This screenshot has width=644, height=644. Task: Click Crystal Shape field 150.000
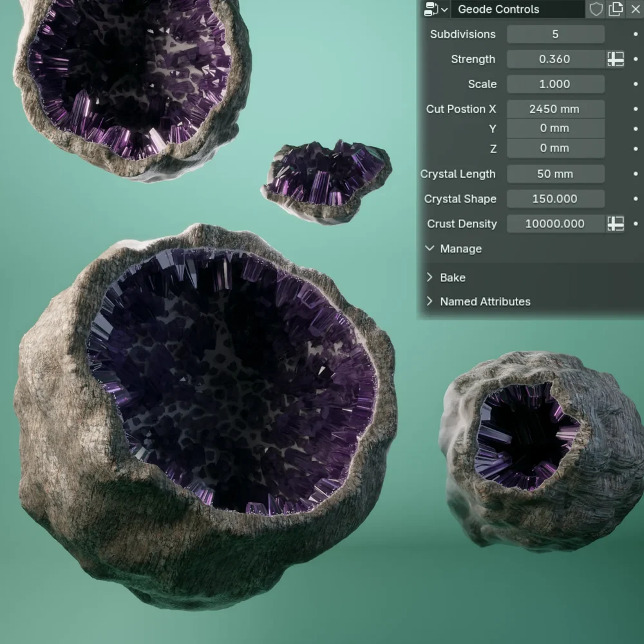[x=555, y=199]
